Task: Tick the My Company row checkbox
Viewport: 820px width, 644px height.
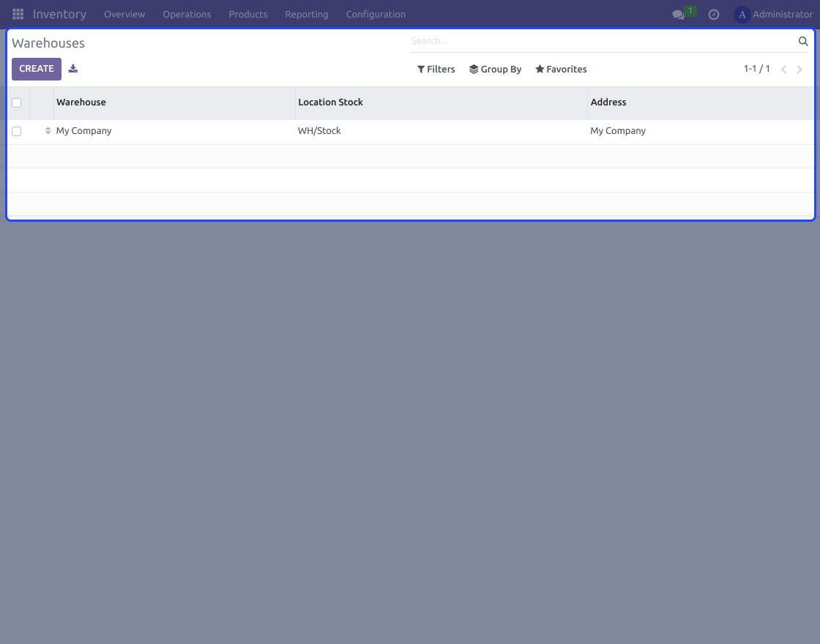Action: (x=17, y=131)
